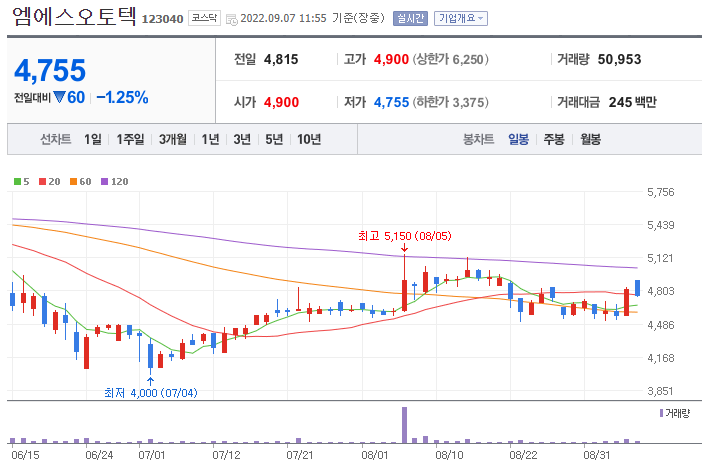Switch to 주봉 weekly candle chart

coord(554,139)
